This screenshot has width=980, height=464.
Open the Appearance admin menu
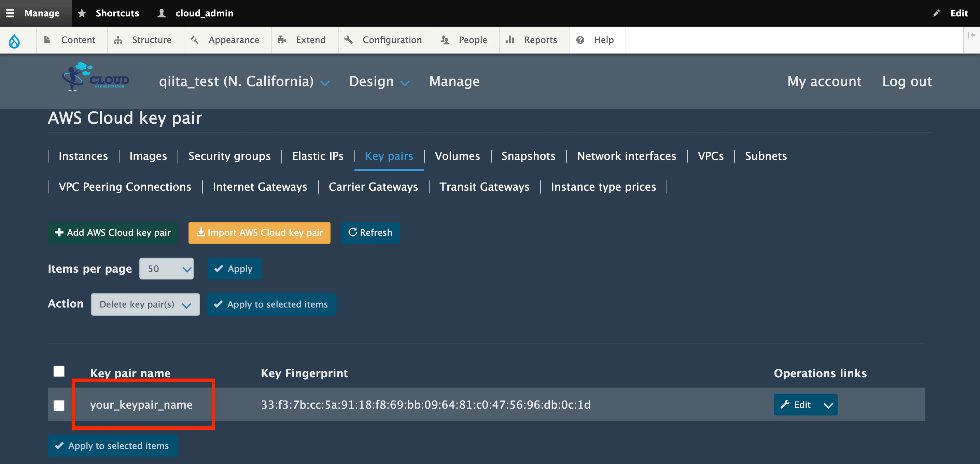pyautogui.click(x=227, y=40)
